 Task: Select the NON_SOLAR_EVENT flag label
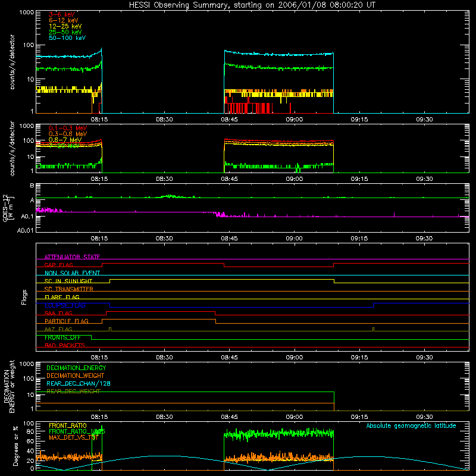click(72, 273)
